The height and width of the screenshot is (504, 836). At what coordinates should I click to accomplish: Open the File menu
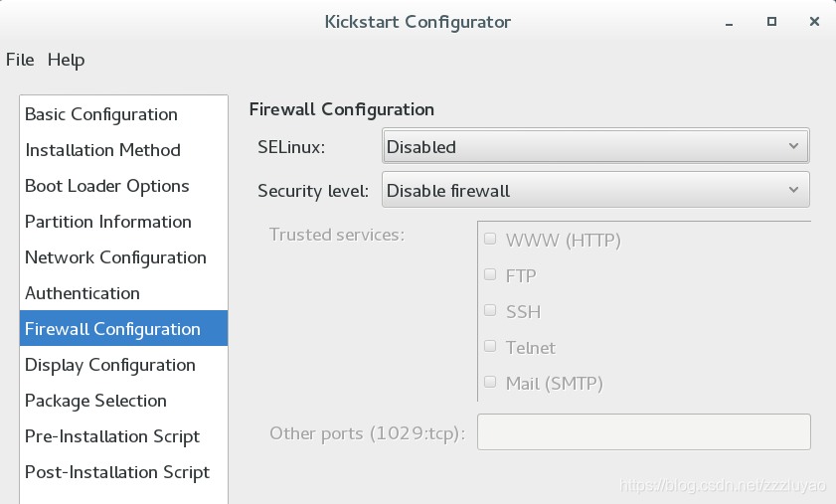20,60
